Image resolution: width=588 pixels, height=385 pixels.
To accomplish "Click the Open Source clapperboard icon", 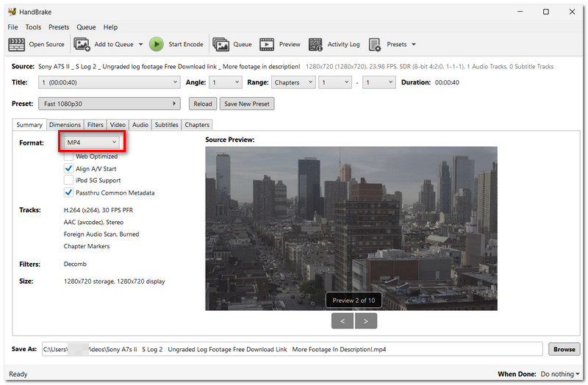I will 16,45.
